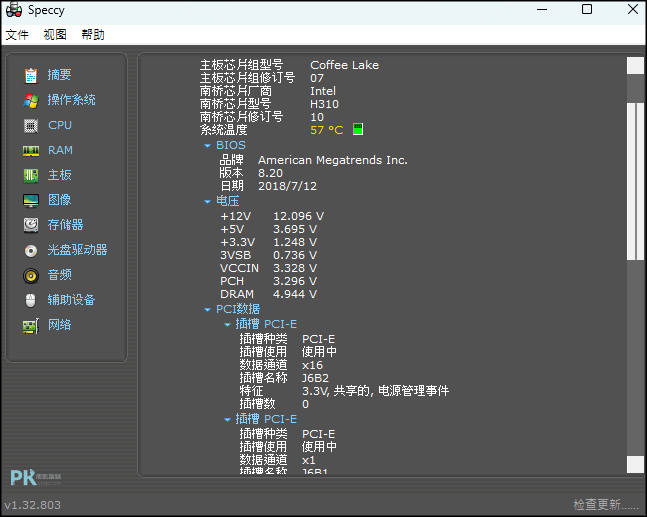The image size is (647, 517).
Task: Click the vertical scrollbar thumb
Action: [x=635, y=181]
